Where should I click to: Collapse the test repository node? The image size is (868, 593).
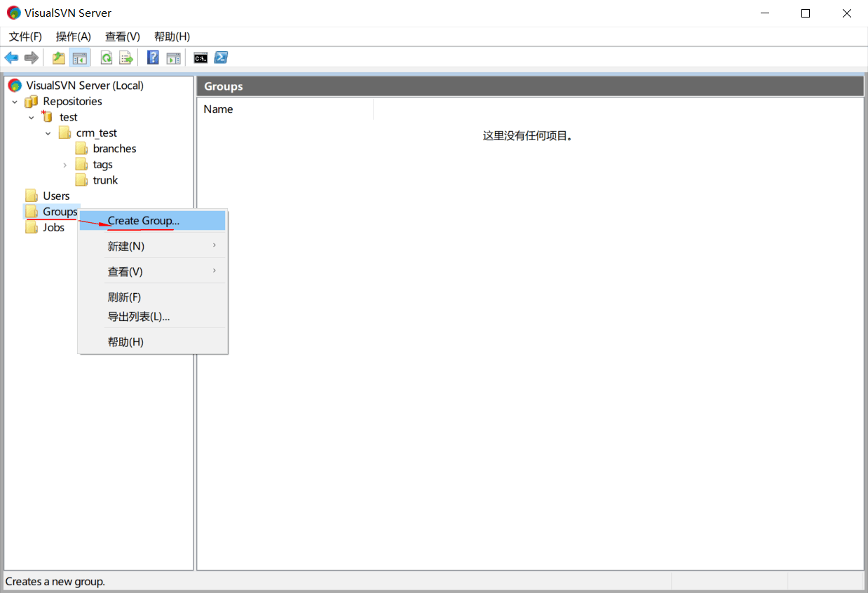(x=31, y=118)
